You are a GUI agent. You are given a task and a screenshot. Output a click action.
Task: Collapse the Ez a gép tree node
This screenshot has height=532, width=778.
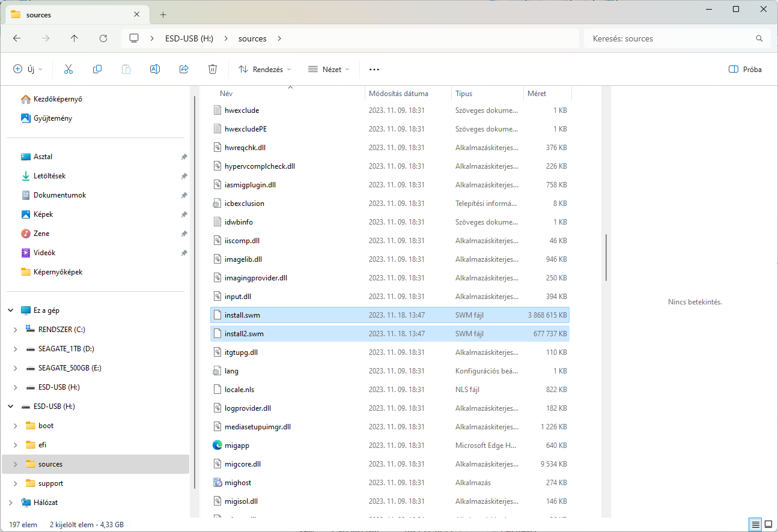(11, 310)
